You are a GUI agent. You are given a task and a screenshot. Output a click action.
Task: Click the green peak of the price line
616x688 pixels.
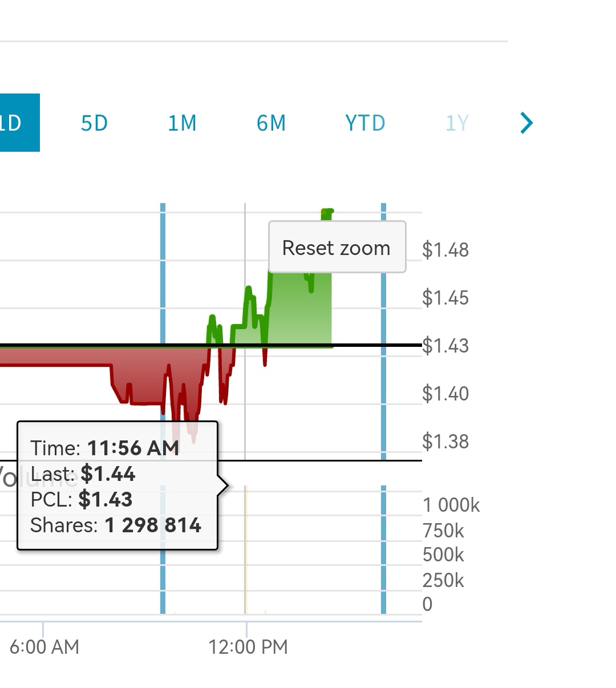[x=327, y=213]
